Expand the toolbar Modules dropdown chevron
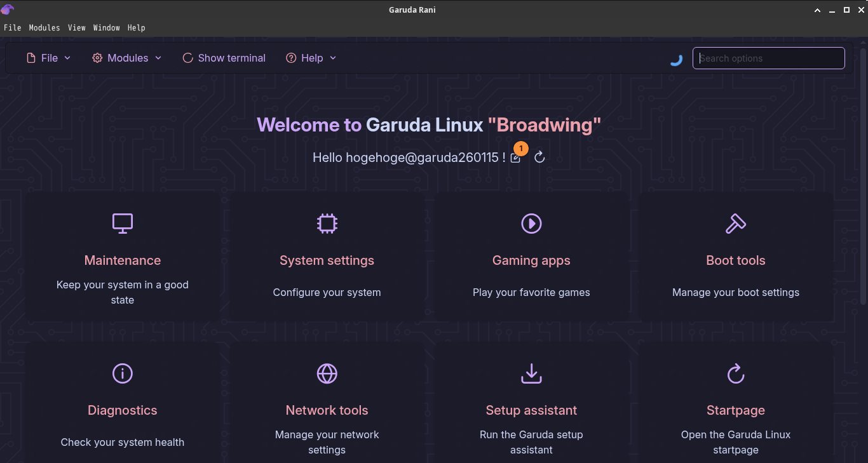868x463 pixels. tap(158, 58)
